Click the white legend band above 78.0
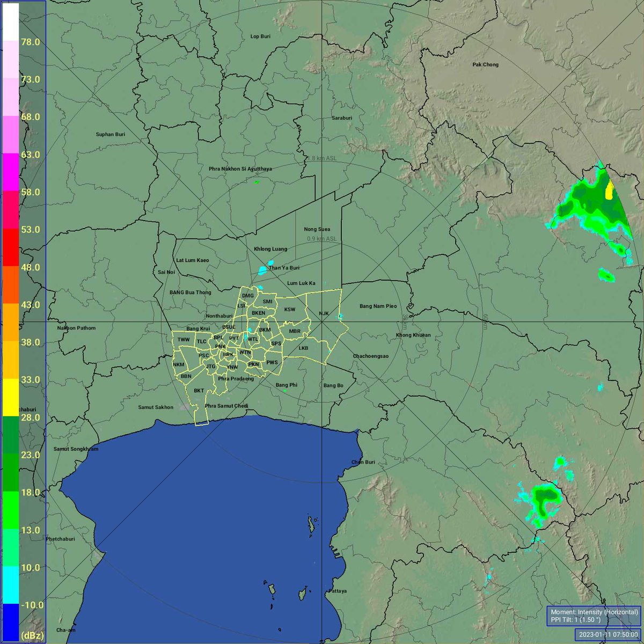Image resolution: width=644 pixels, height=644 pixels. 11,22
